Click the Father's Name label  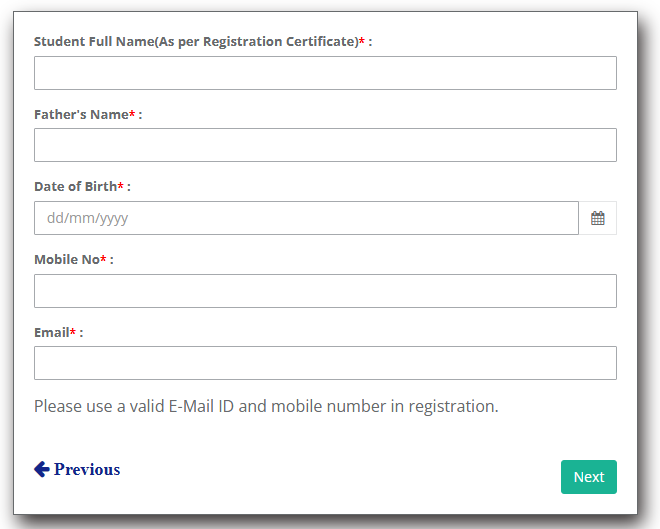[80, 115]
